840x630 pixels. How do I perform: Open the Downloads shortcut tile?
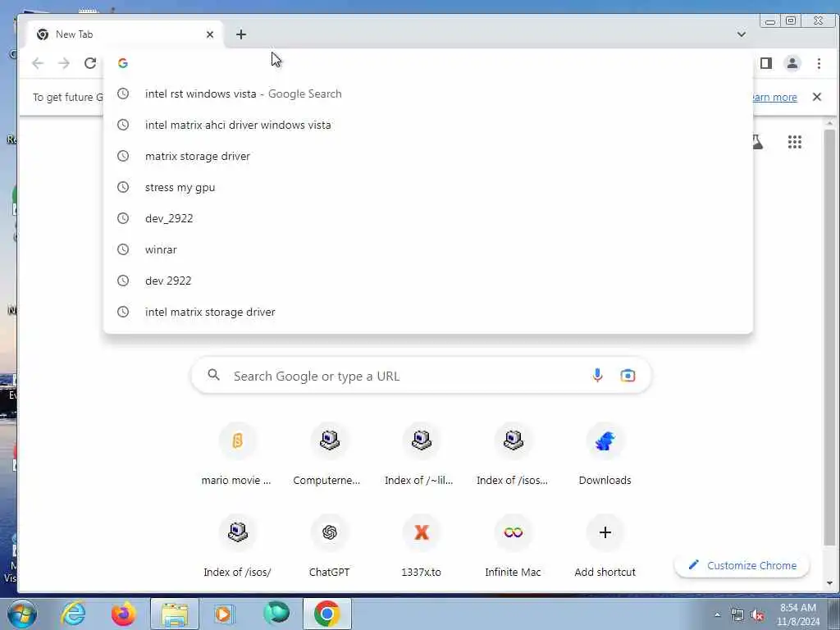point(605,453)
